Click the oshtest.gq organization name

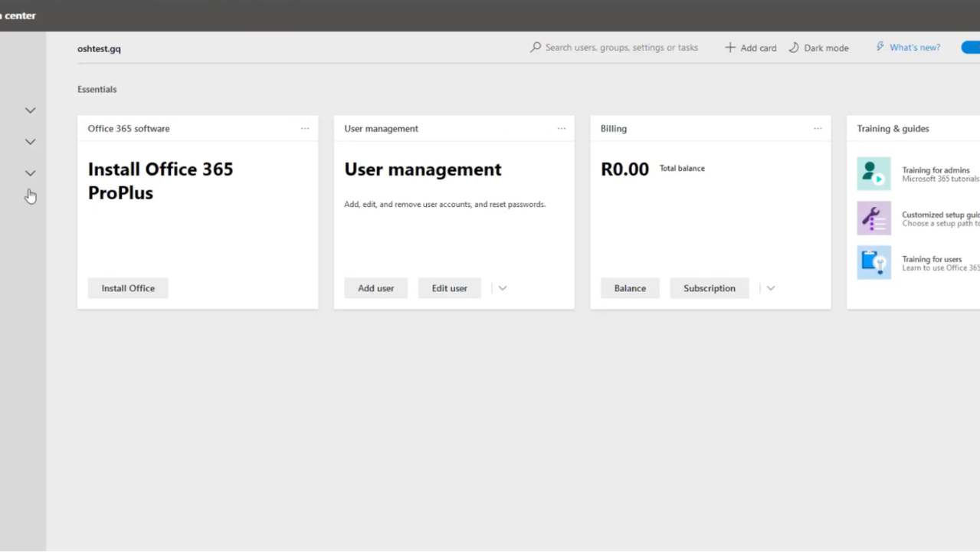pos(99,48)
